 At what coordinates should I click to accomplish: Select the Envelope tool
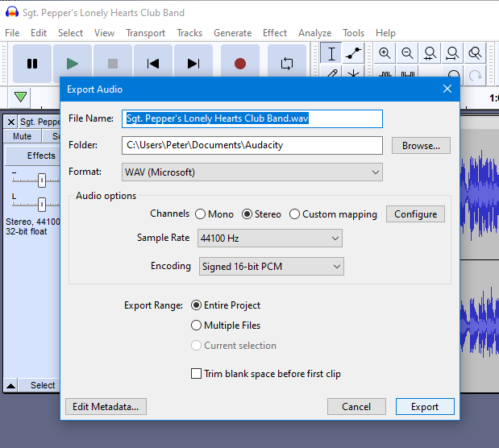(x=354, y=53)
